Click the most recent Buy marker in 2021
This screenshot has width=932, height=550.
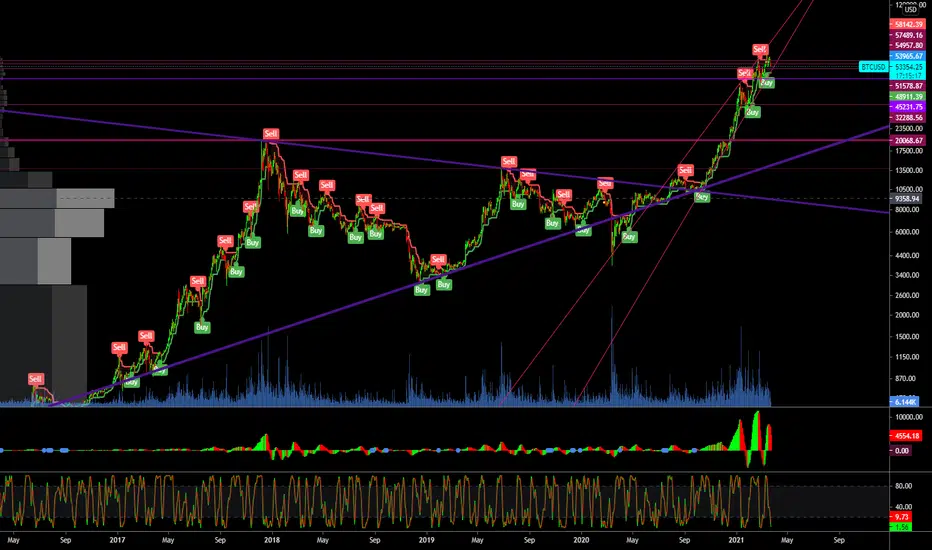[x=766, y=83]
